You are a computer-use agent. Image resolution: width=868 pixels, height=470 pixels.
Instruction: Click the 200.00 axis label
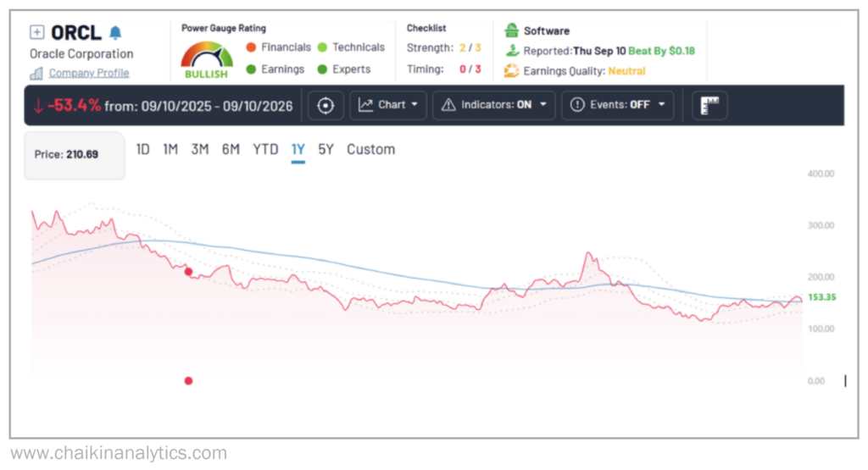821,277
